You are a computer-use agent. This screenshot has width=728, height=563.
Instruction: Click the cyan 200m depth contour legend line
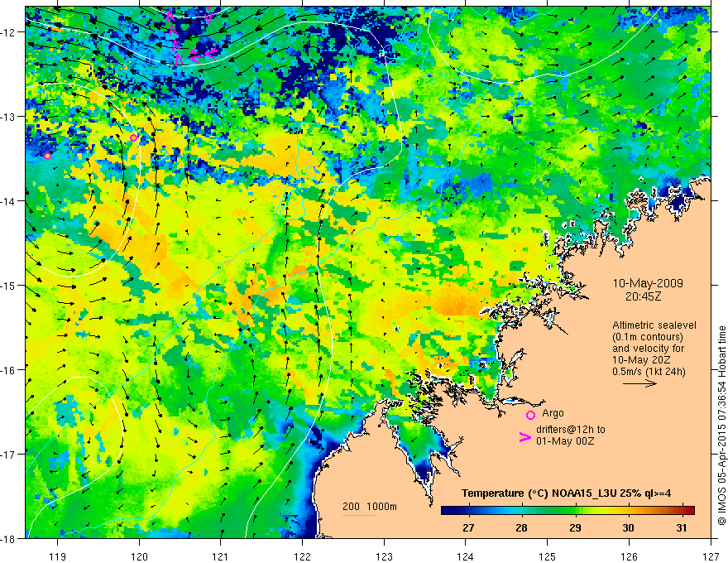359,515
